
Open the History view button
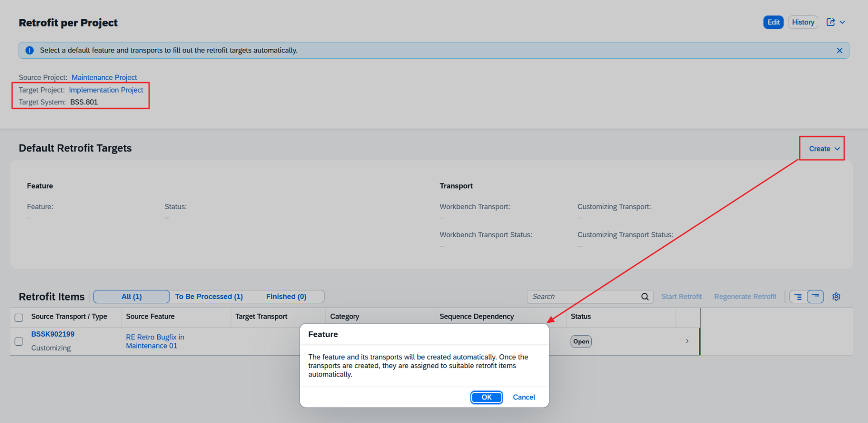coord(803,22)
